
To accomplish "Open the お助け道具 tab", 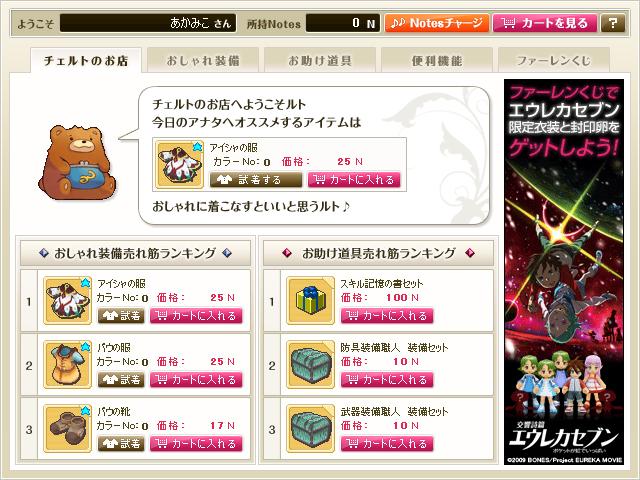I will (x=320, y=60).
